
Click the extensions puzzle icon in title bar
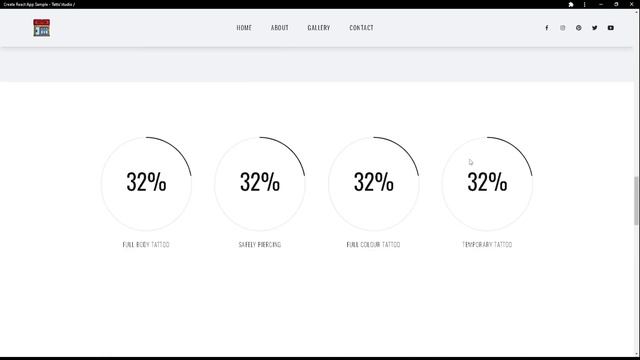point(571,4)
